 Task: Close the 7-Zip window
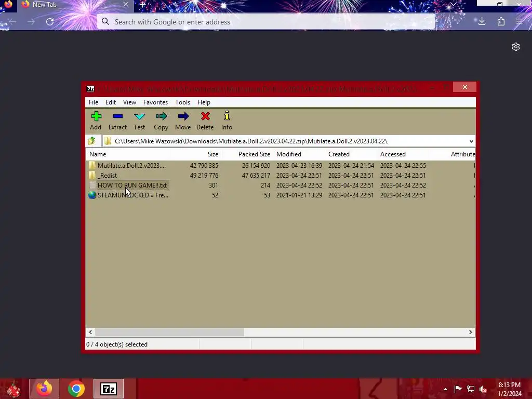pos(465,87)
